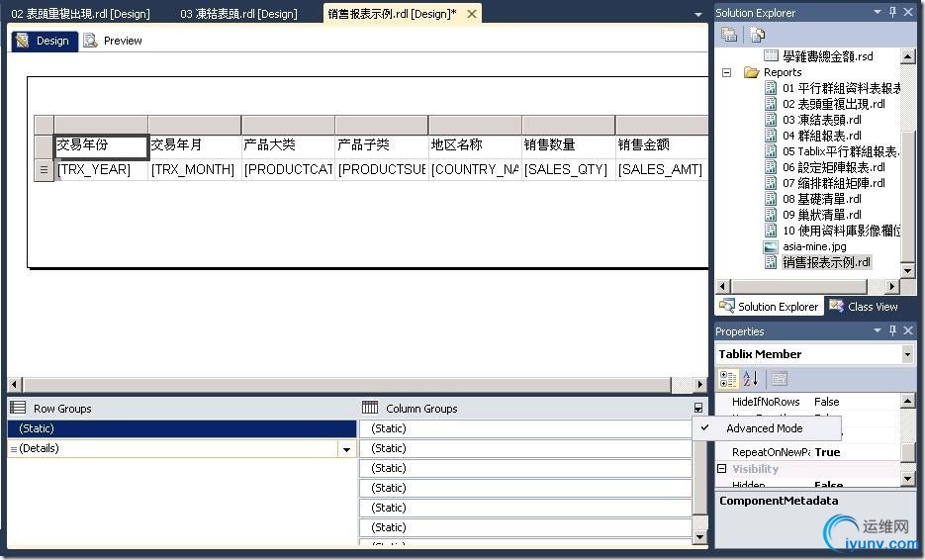Click Solution Explorer vertical scrollbar thumb
Image resolution: width=925 pixels, height=560 pixels.
908,196
